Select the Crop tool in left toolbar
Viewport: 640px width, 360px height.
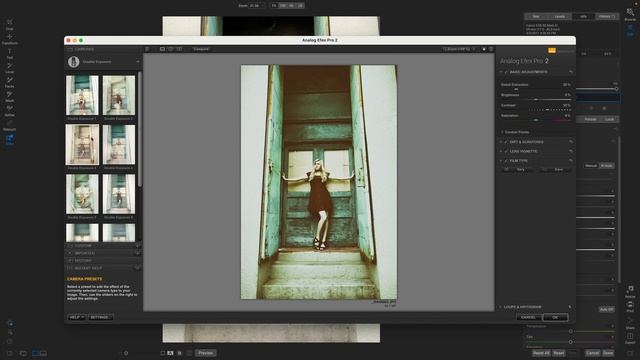(9, 24)
